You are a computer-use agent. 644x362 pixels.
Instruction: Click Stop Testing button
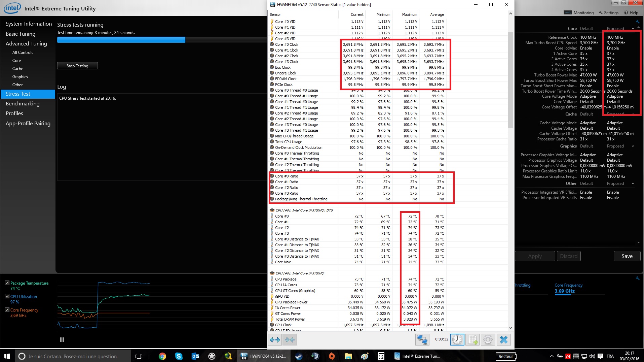[x=77, y=66]
